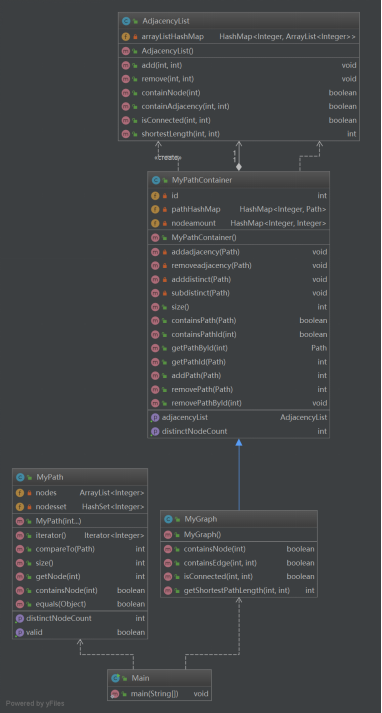
Task: Select distinctNodeCount property in MyPath
Action: [x=80, y=618]
